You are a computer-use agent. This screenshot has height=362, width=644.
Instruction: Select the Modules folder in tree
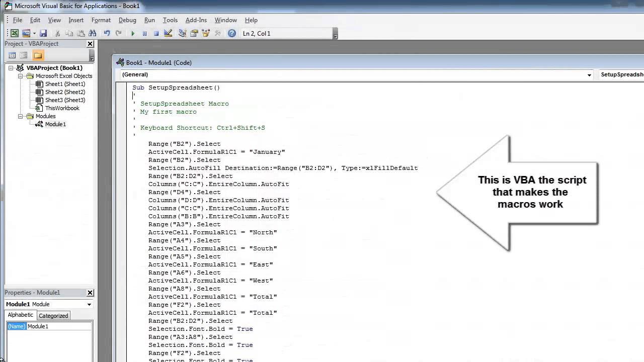pos(45,116)
